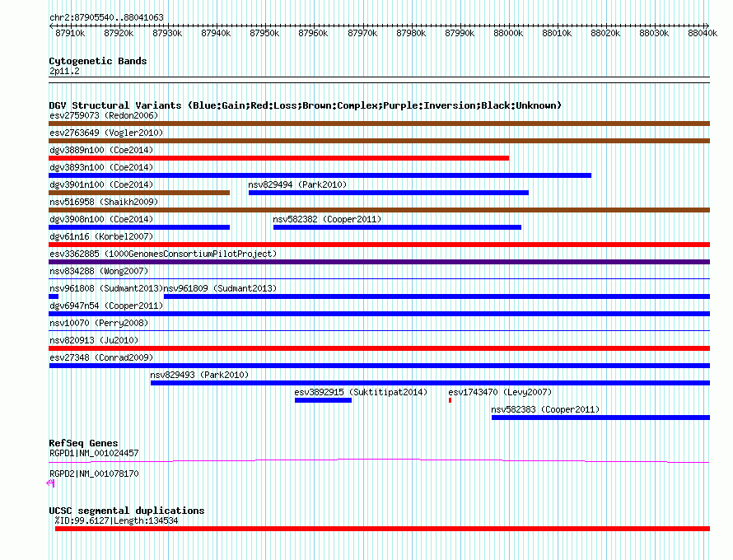Click the small red esv1743470 variant marker
Screen dimensions: 733x560
(450, 400)
